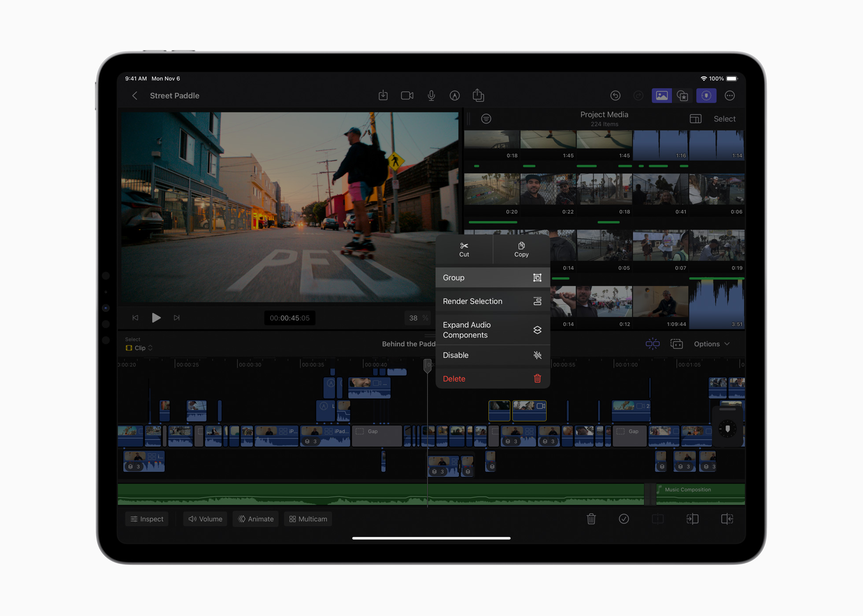
Task: Toggle the clip skimming checkmark icon
Action: [624, 519]
